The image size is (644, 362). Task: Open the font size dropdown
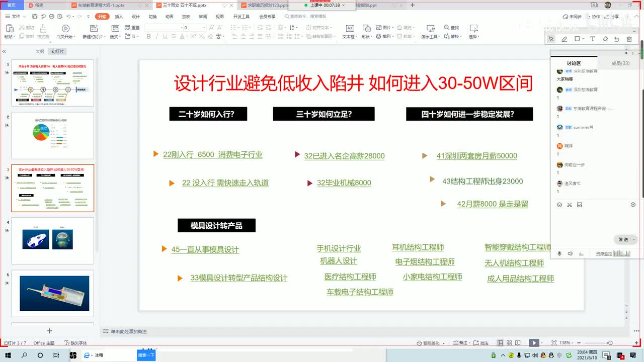[204, 28]
